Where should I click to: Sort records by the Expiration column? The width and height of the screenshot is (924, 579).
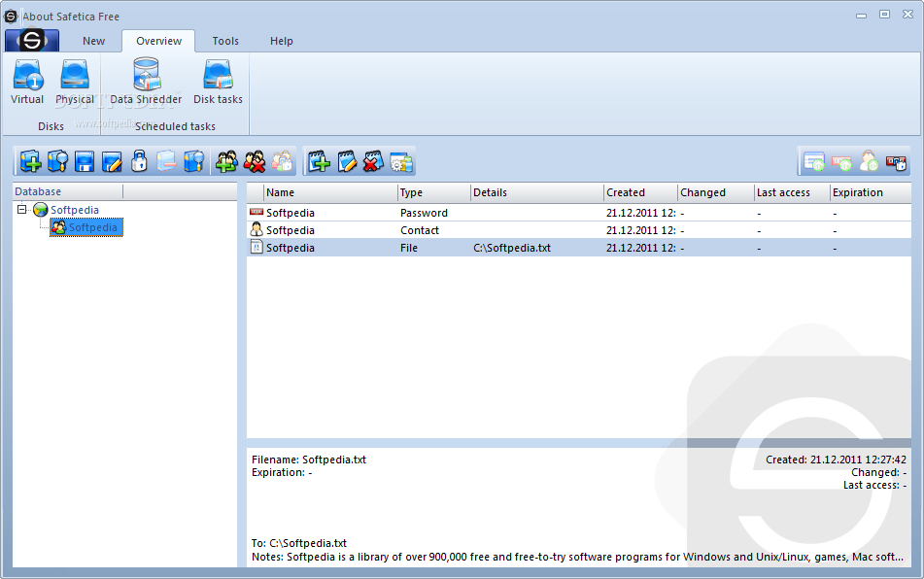[x=871, y=192]
